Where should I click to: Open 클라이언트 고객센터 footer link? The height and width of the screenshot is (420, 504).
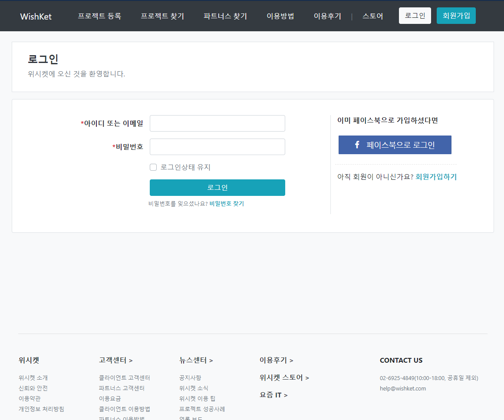click(x=125, y=378)
